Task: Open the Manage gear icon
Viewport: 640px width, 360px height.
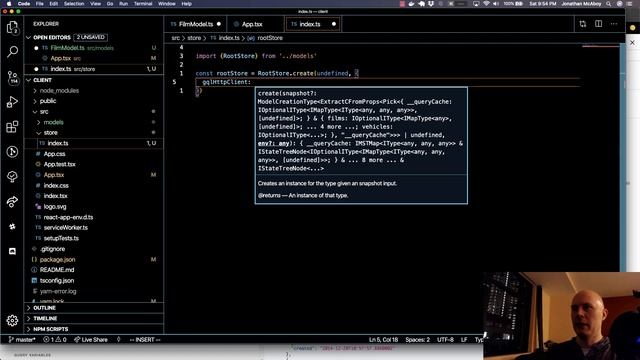Action: coord(12,320)
